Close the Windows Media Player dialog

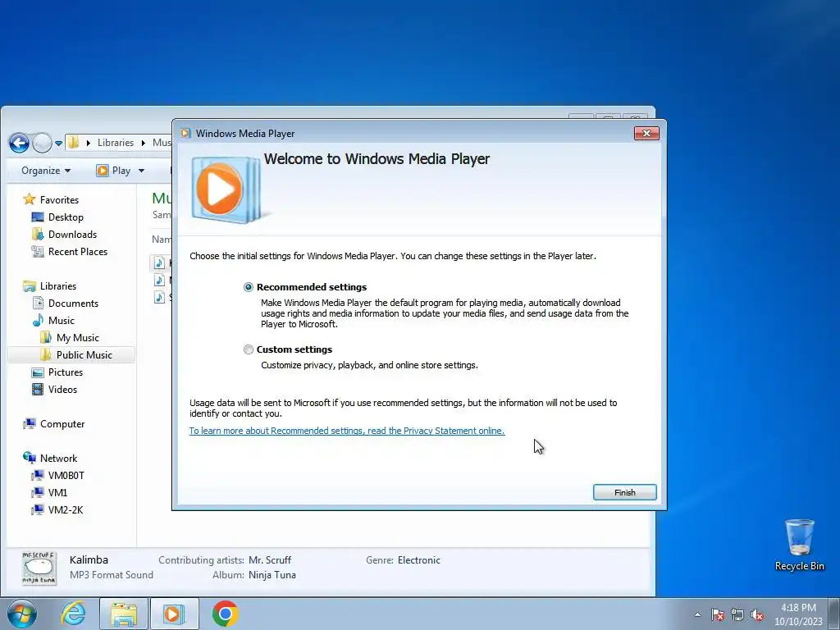coord(646,134)
